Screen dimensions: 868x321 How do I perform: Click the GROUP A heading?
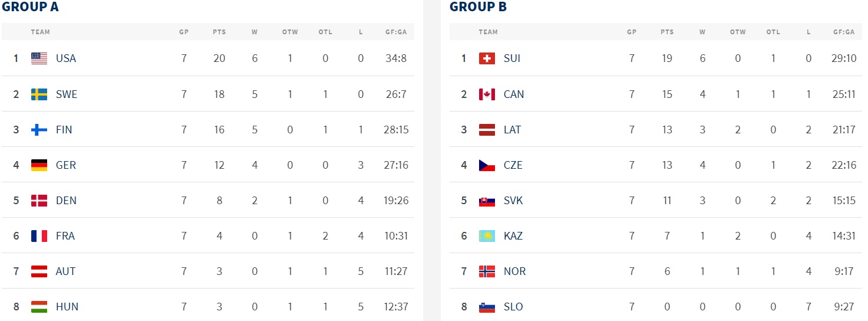[x=30, y=7]
